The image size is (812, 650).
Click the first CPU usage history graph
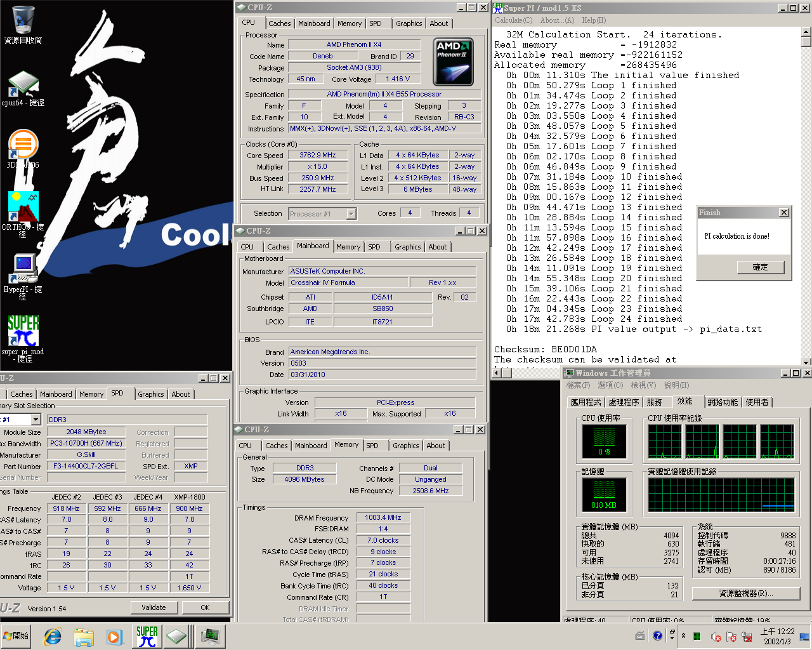664,441
